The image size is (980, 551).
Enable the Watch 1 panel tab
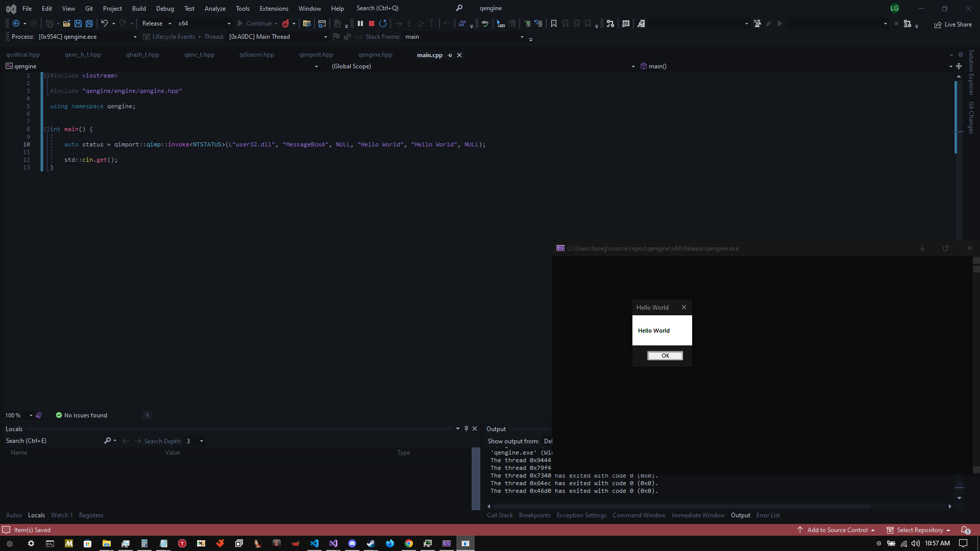click(x=61, y=515)
